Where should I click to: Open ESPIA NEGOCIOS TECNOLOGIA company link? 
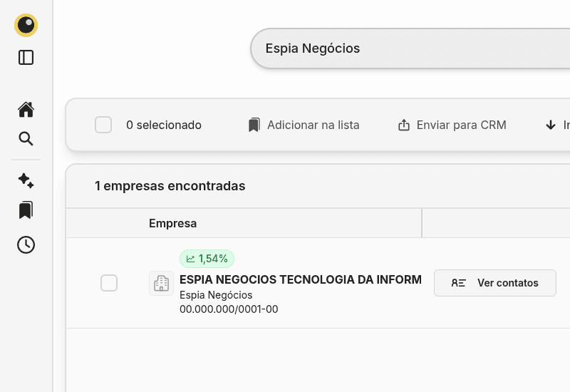pyautogui.click(x=300, y=279)
